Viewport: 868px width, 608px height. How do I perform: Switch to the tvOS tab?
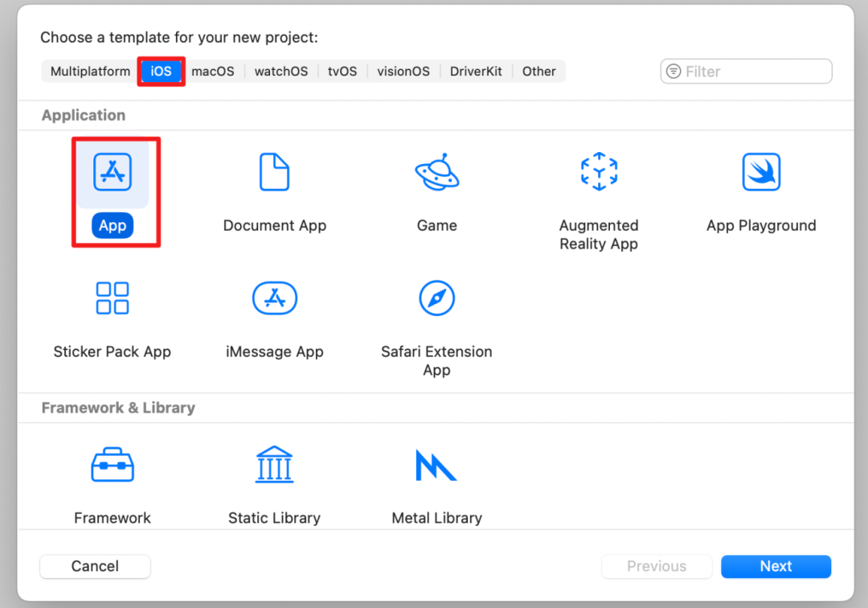tap(342, 72)
